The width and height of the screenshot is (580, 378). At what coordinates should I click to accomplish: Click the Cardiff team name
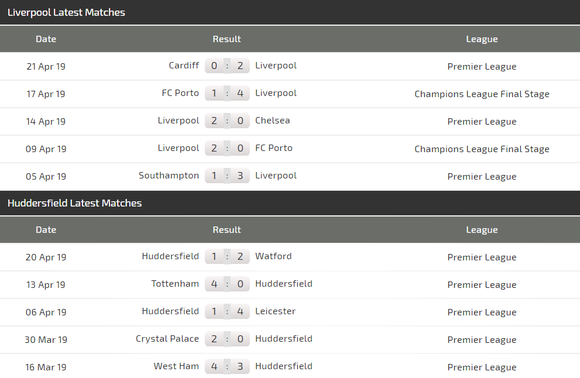coord(183,65)
